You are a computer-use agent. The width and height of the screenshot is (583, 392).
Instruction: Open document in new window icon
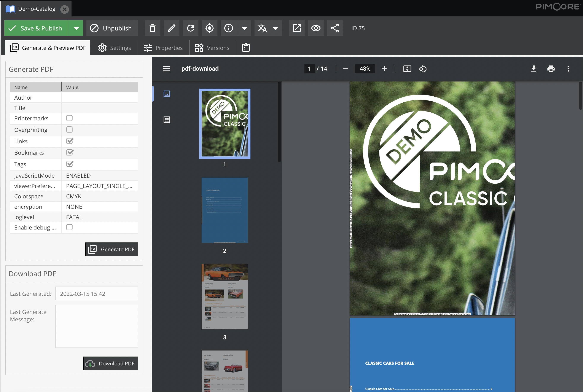pyautogui.click(x=297, y=28)
